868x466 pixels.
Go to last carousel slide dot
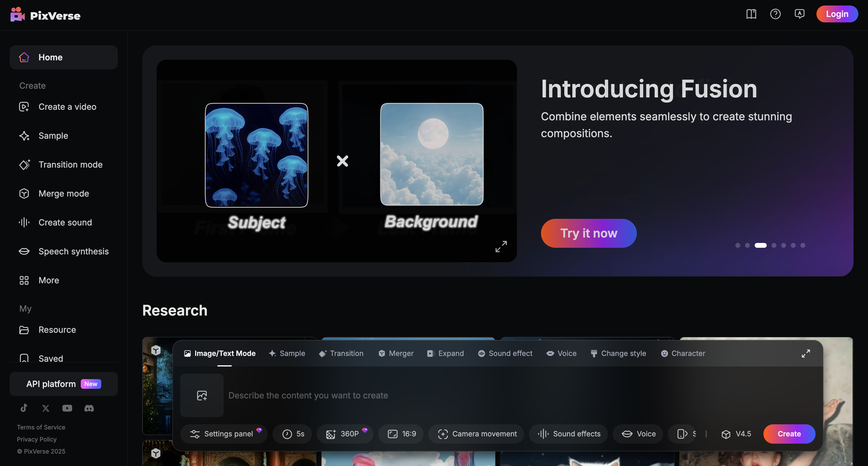point(803,246)
